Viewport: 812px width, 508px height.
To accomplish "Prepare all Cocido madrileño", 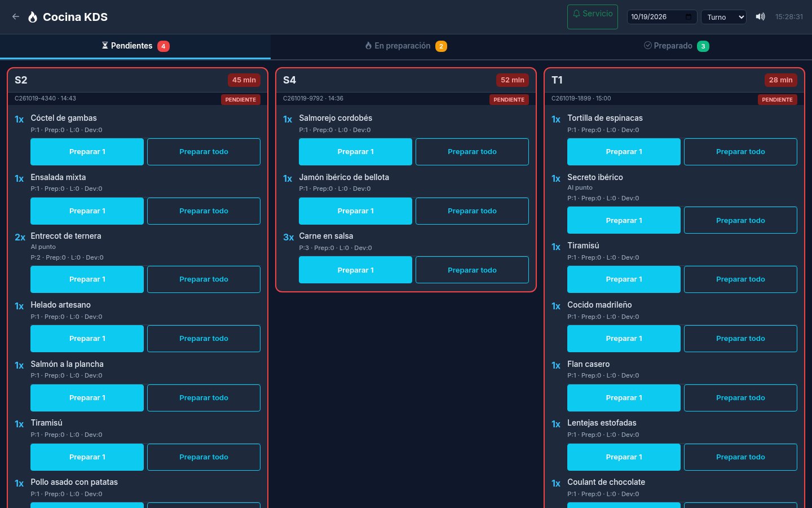I will pyautogui.click(x=740, y=339).
